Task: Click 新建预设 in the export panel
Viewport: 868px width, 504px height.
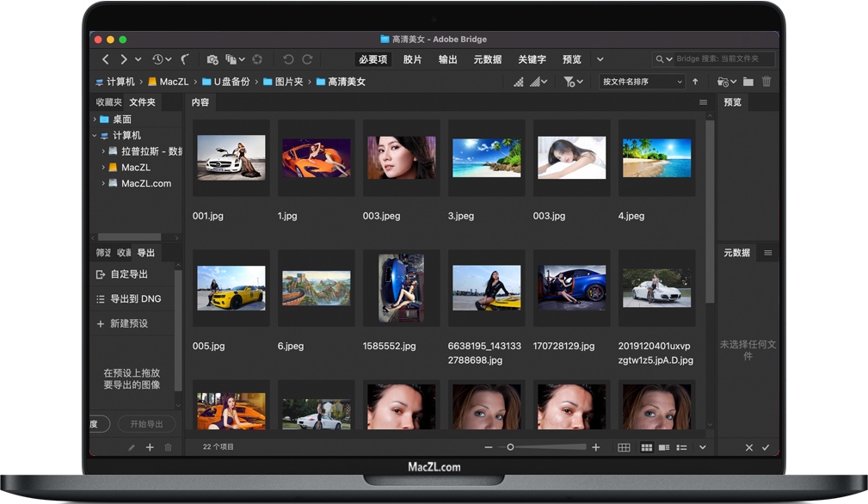Action: tap(129, 323)
